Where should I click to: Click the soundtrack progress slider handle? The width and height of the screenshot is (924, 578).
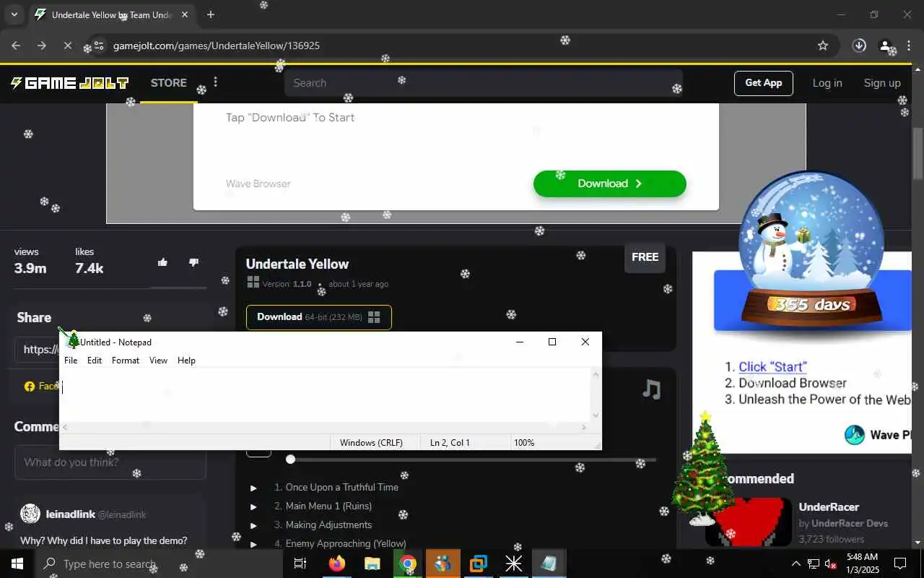[x=290, y=459]
